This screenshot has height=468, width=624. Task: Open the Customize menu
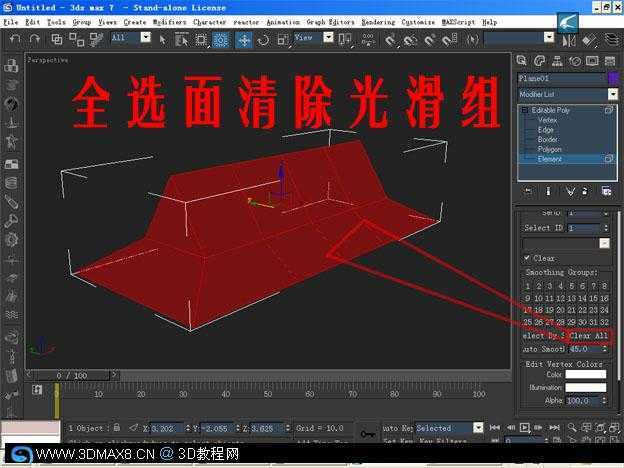click(x=418, y=22)
